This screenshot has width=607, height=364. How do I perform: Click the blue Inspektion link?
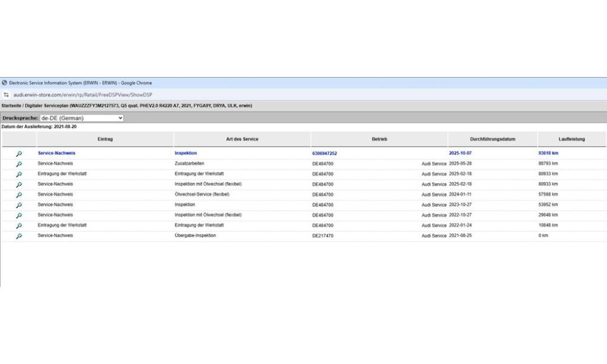click(x=186, y=153)
